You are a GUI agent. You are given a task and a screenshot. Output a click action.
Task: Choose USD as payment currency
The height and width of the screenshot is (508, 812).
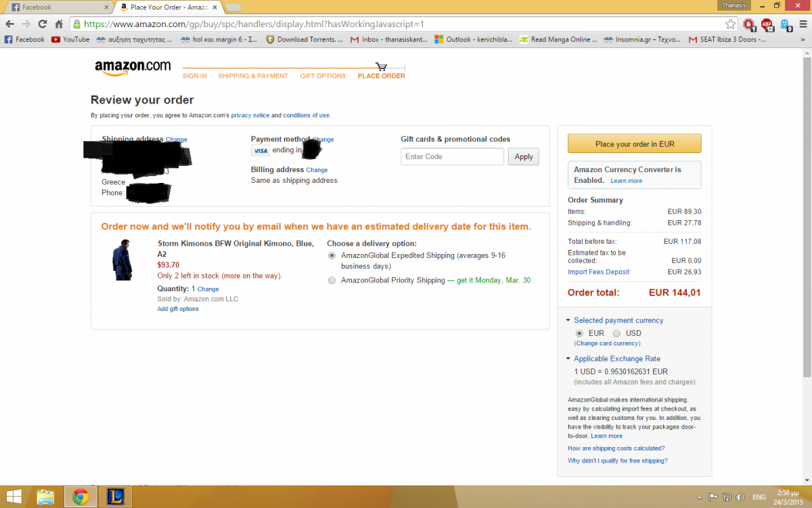pos(616,333)
